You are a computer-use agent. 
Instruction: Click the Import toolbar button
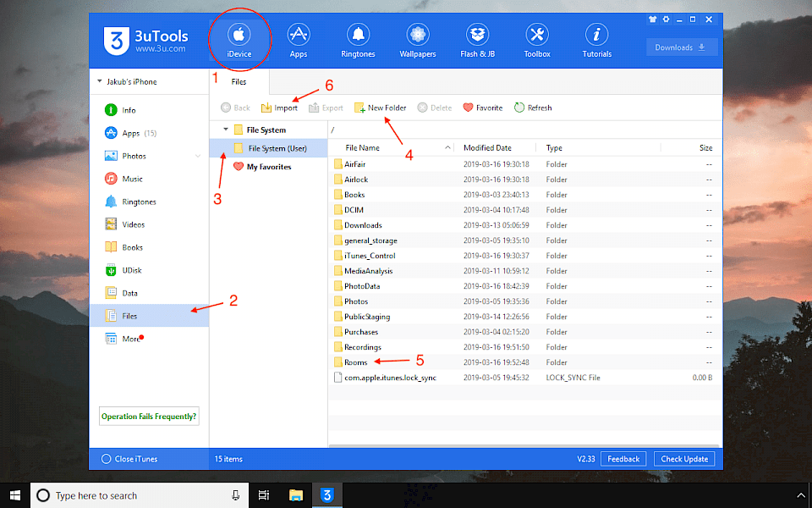[279, 108]
